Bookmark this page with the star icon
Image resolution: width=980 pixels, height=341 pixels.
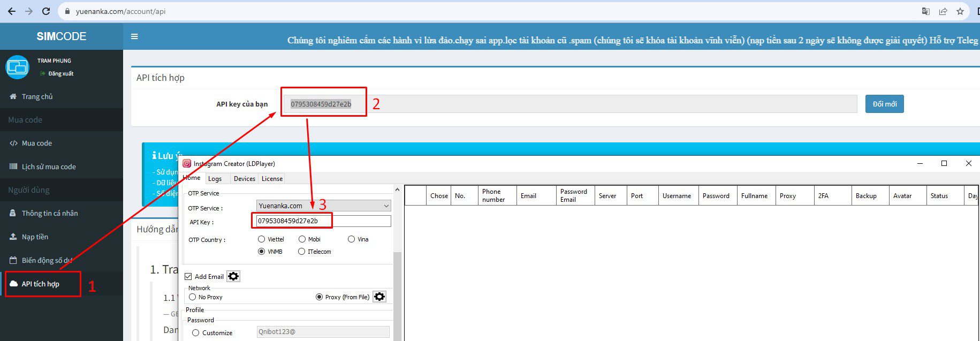[x=960, y=11]
